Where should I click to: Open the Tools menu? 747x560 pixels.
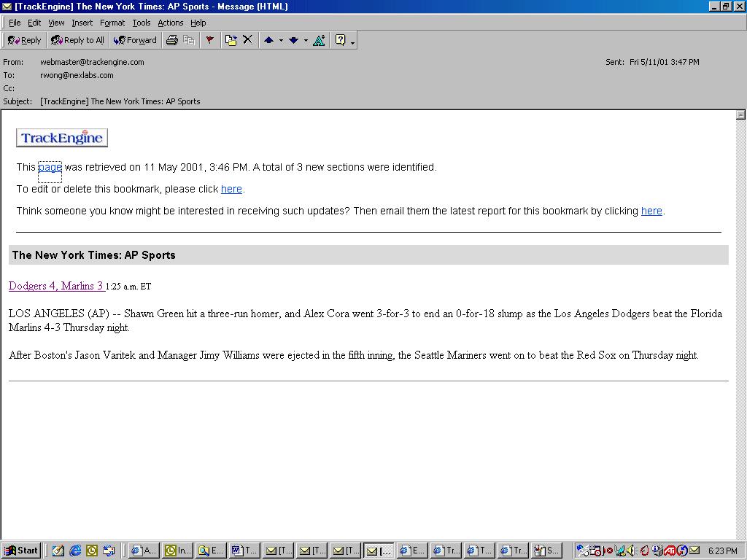[142, 23]
